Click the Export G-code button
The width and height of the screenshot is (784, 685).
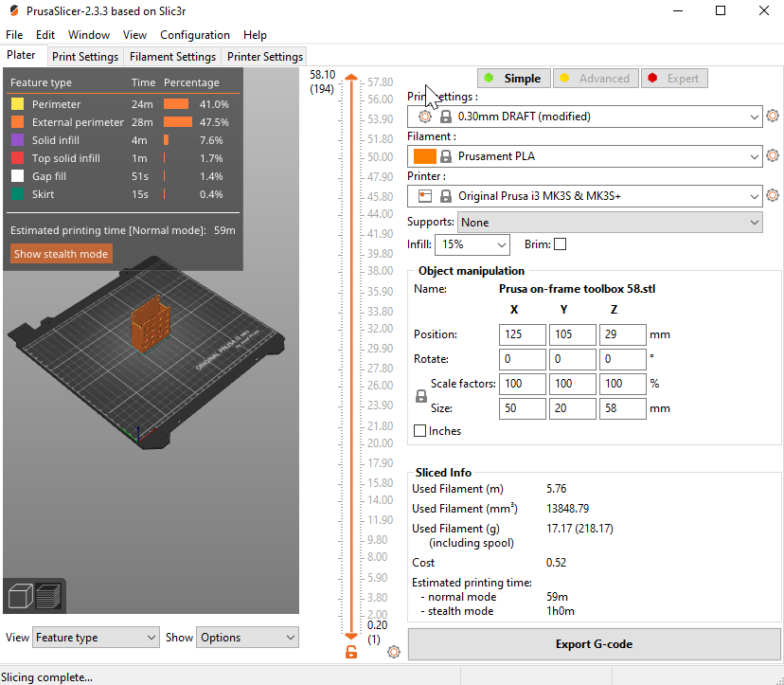click(594, 644)
